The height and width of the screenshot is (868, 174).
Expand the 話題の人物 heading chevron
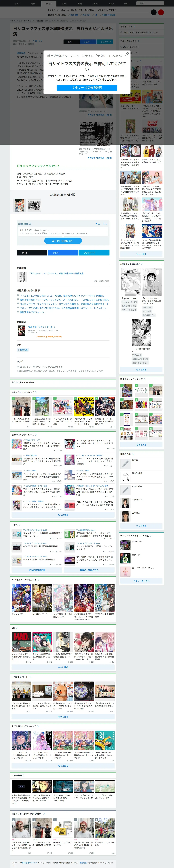tap(133, 454)
